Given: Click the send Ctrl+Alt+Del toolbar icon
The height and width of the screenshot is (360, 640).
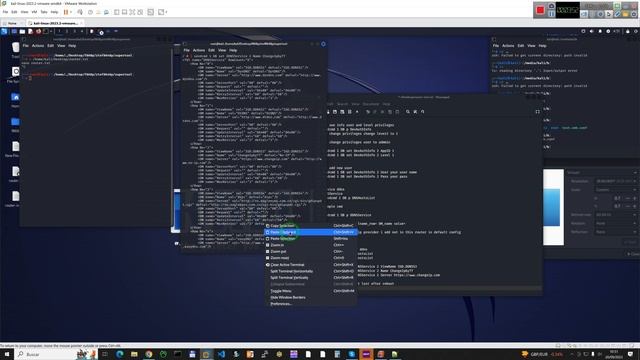Looking at the screenshot, I should 80,12.
